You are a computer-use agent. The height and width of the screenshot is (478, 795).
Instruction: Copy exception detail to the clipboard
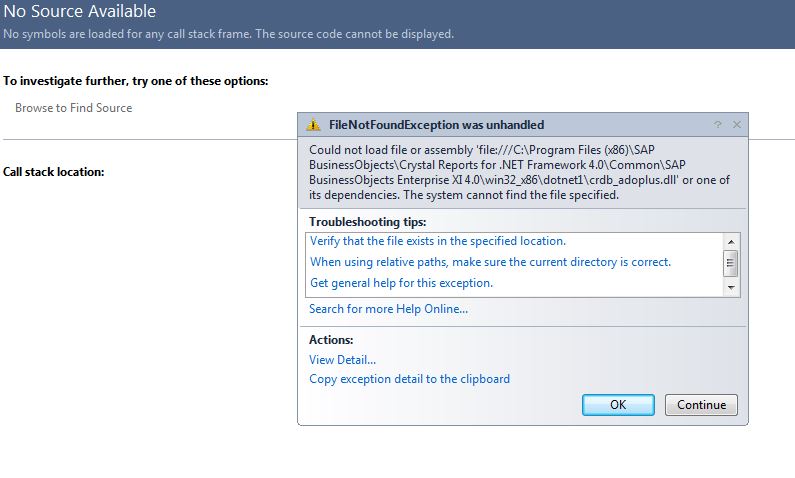pyautogui.click(x=409, y=379)
